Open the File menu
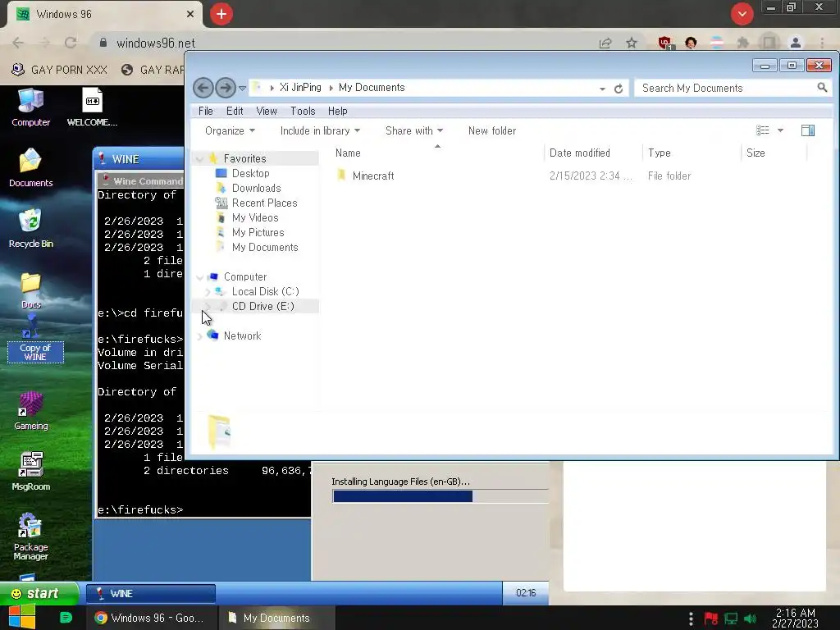 [206, 111]
